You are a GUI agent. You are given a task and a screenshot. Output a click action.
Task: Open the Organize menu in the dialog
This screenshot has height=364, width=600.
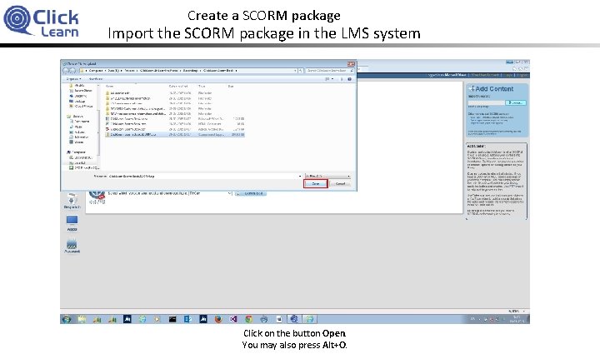[73, 79]
